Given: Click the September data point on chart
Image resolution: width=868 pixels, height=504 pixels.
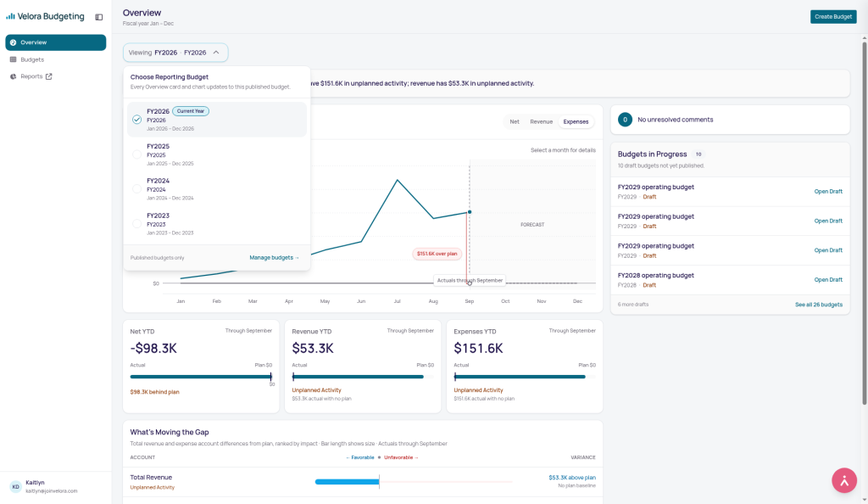Looking at the screenshot, I should coord(470,212).
